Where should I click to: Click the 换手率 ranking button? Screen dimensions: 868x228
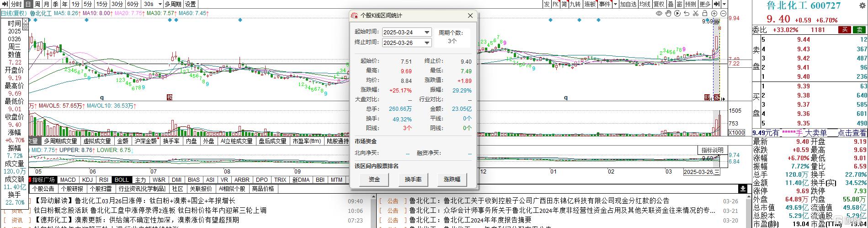[x=413, y=179]
